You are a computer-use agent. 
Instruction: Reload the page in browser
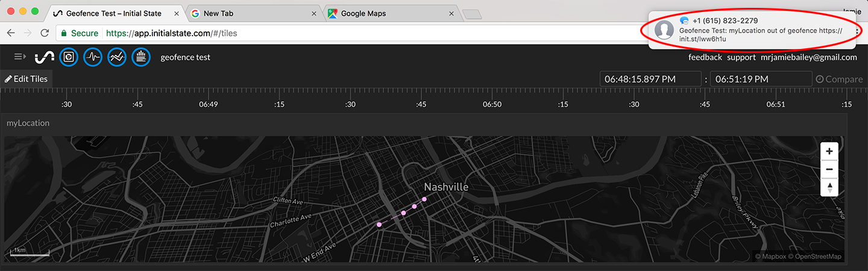[45, 33]
